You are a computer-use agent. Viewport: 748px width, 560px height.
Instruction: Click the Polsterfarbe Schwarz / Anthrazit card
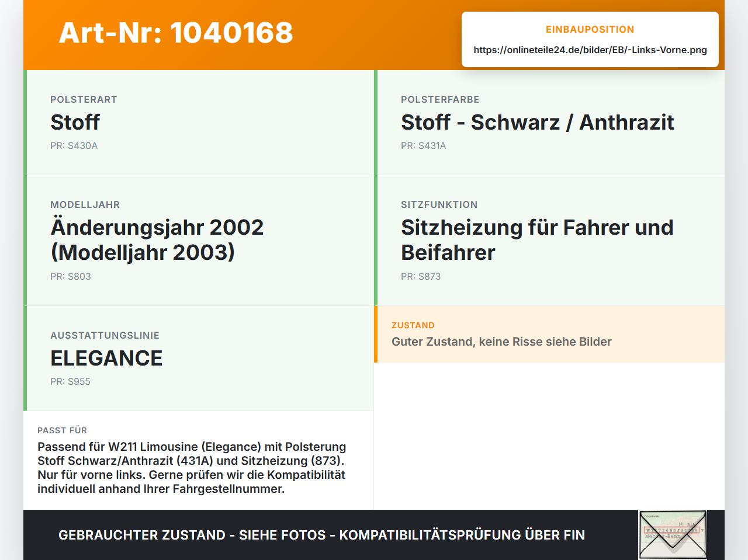click(x=549, y=123)
